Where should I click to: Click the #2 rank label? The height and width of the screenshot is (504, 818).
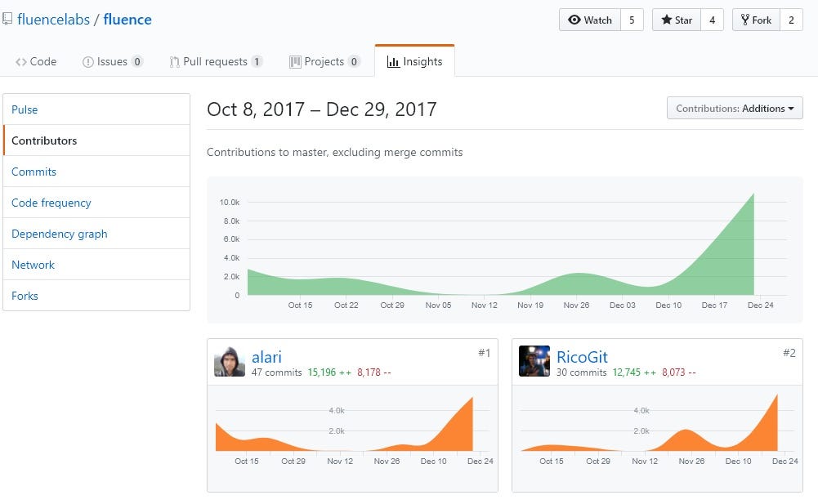click(789, 353)
